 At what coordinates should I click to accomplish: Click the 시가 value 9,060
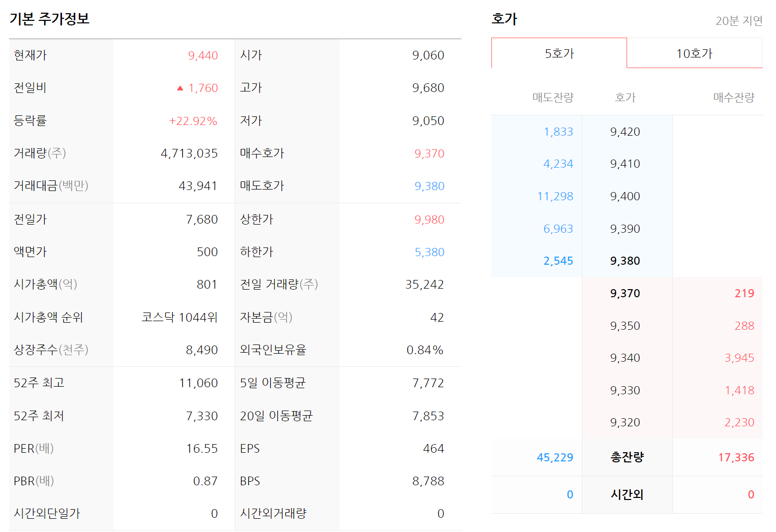428,55
